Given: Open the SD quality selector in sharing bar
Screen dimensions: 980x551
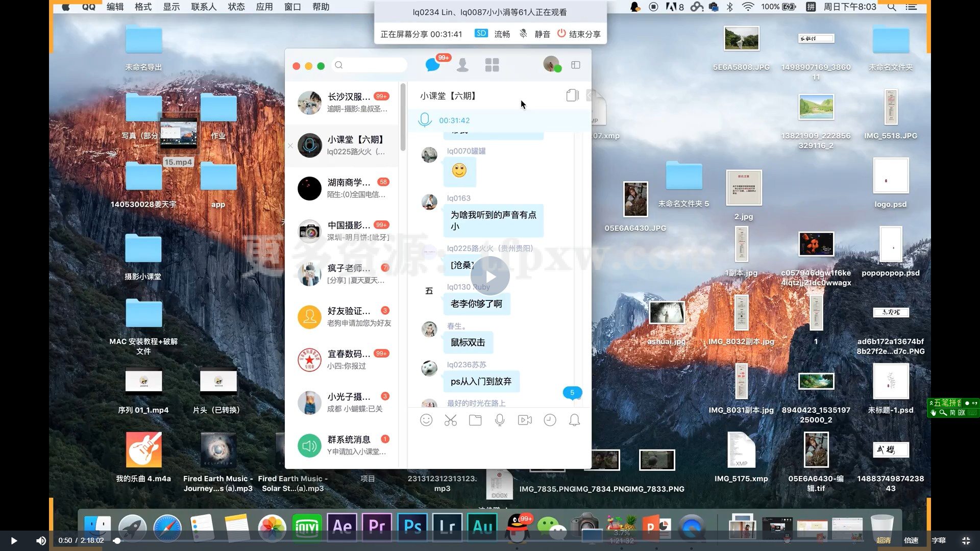Looking at the screenshot, I should click(480, 33).
